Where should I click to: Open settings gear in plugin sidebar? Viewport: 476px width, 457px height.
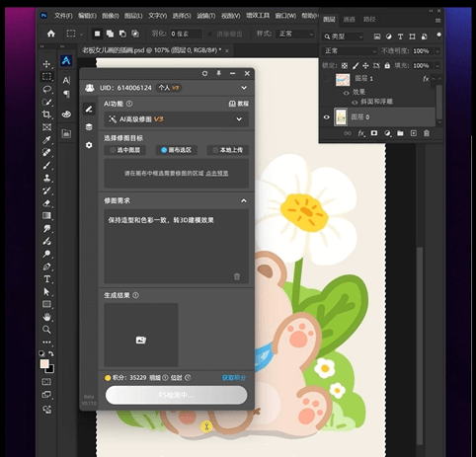click(89, 145)
